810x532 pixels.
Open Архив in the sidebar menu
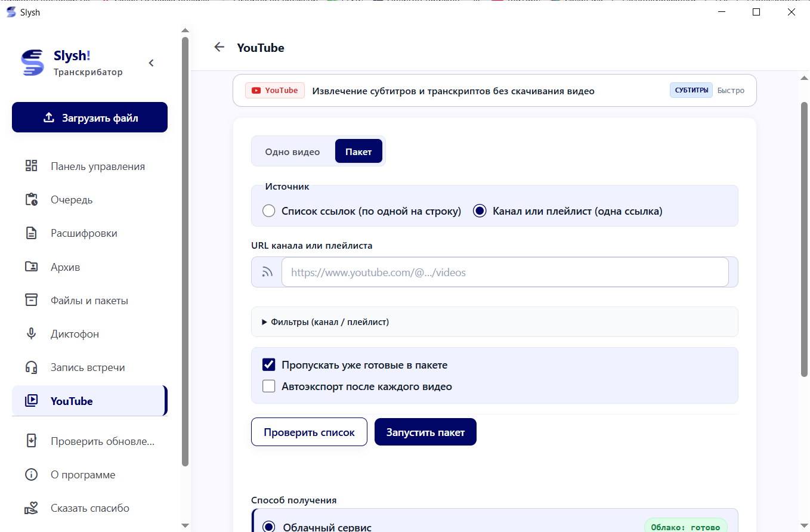pyautogui.click(x=89, y=267)
